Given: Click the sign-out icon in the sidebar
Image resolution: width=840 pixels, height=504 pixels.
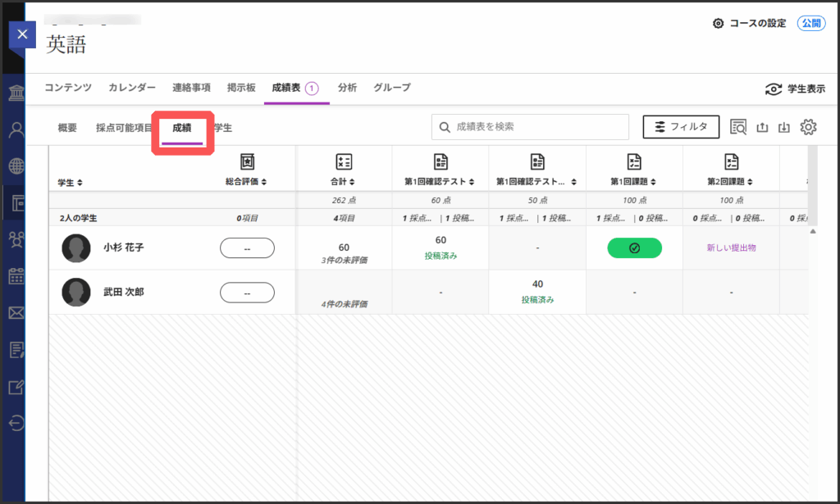Looking at the screenshot, I should 16,423.
